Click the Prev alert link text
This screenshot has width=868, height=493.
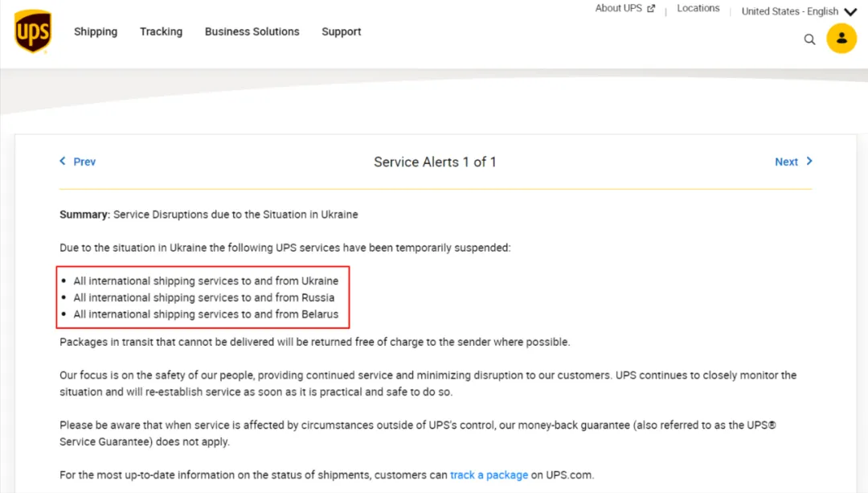84,162
